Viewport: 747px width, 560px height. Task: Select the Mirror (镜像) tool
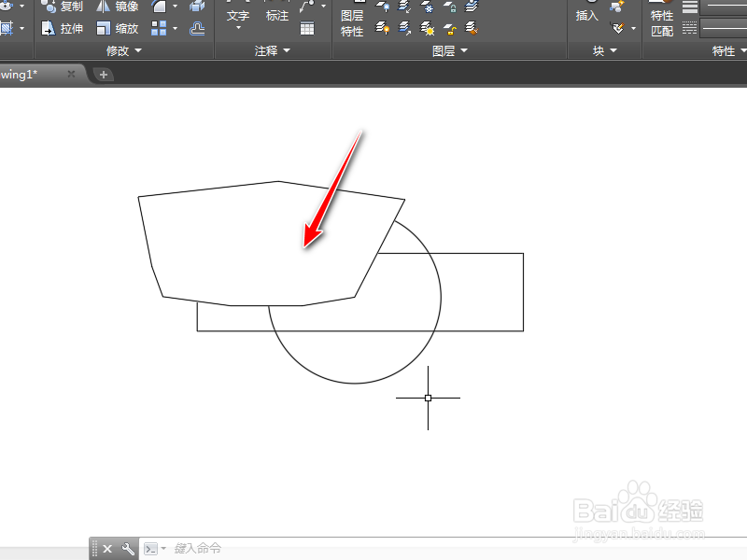(118, 7)
